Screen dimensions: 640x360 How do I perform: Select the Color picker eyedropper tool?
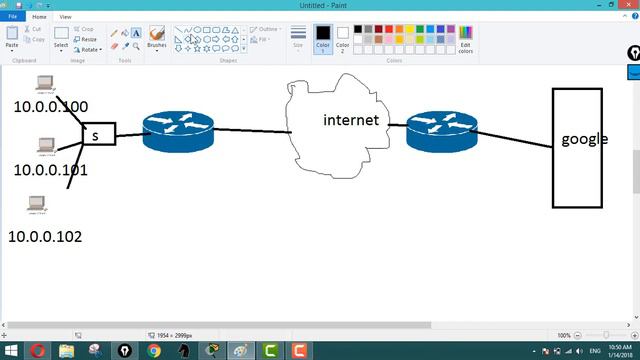125,46
